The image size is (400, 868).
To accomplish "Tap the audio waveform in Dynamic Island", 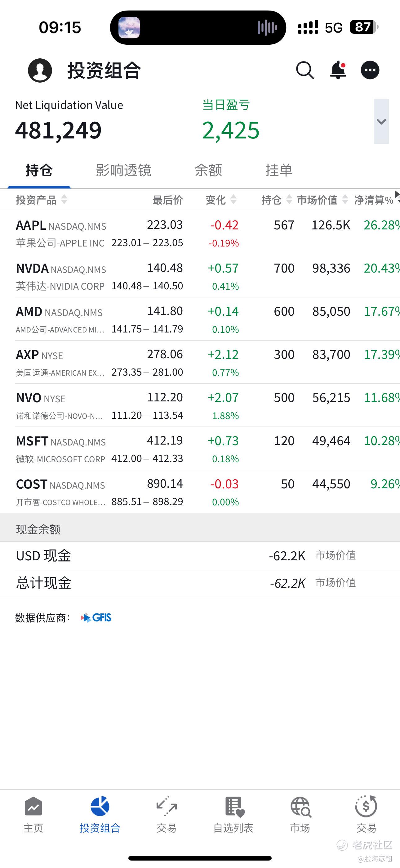I will point(267,28).
